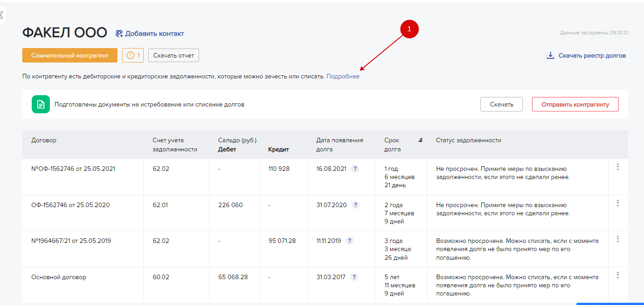This screenshot has height=305, width=644.
Task: Click the download icon for debt registry
Action: coord(551,55)
